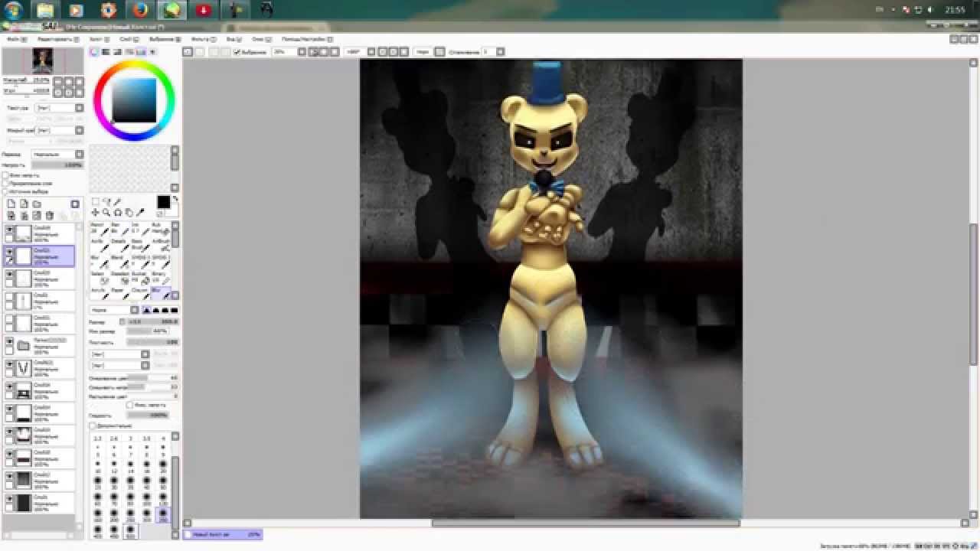Show the HSV slider panel
The image size is (980, 551).
[117, 52]
